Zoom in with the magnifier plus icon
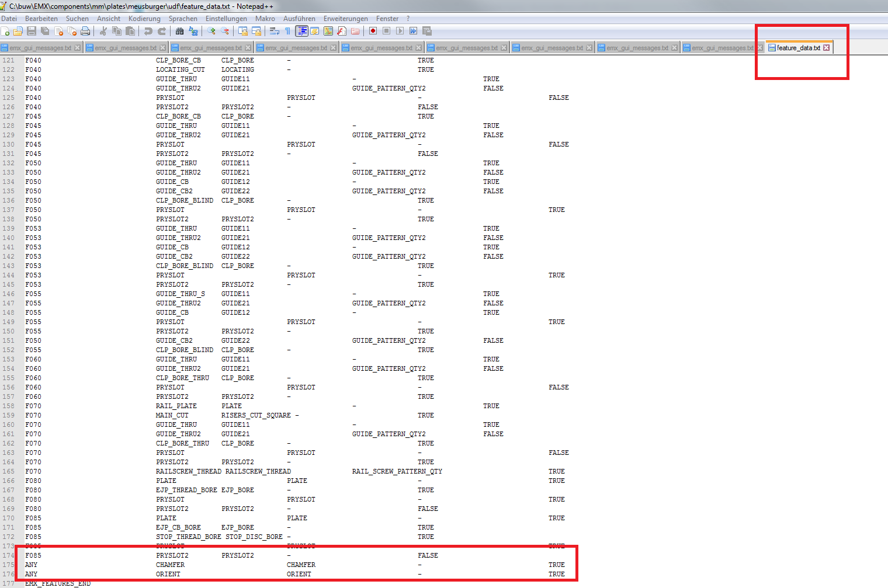This screenshot has height=588, width=888. 211,31
